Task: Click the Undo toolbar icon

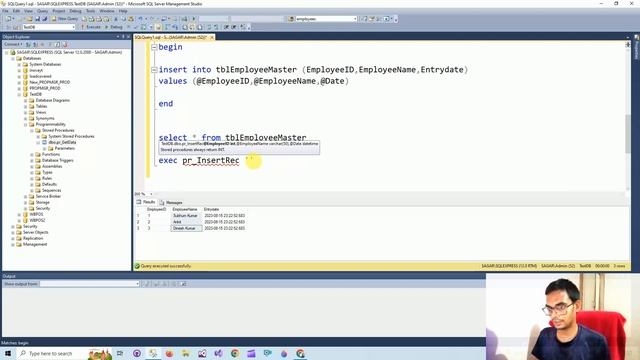Action: pyautogui.click(x=140, y=19)
